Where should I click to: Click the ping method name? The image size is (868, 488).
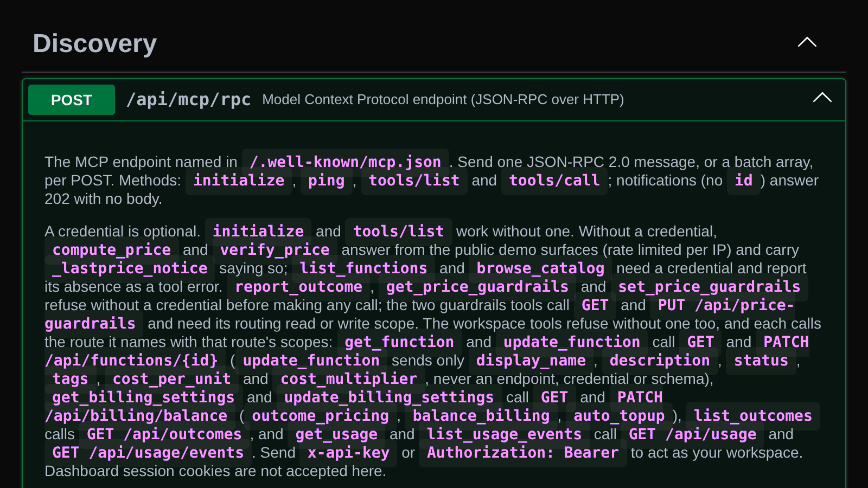327,181
